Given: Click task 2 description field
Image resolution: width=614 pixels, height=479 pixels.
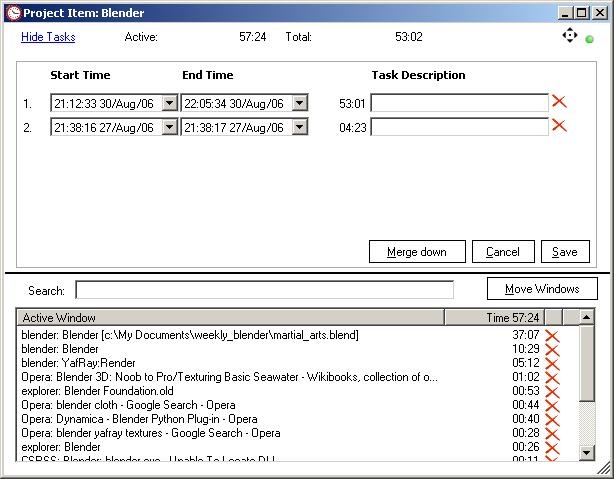Looking at the screenshot, I should 459,127.
